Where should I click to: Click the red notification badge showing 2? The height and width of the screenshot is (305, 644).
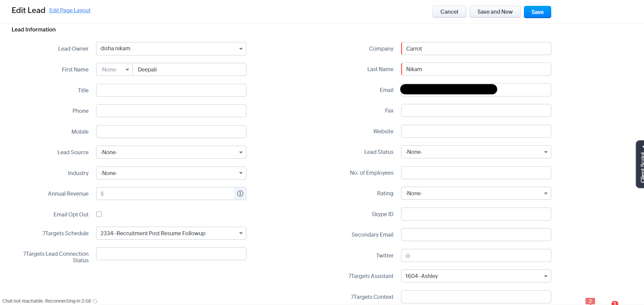click(590, 301)
